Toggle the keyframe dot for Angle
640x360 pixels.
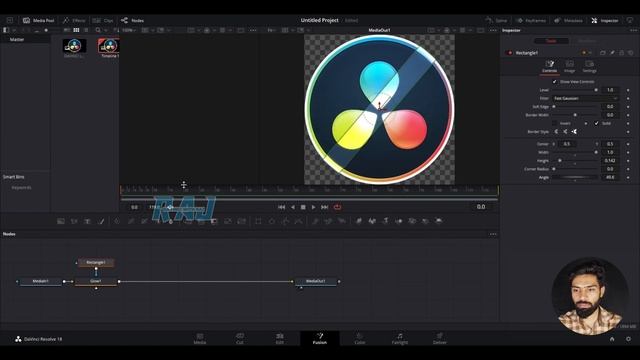[x=628, y=178]
